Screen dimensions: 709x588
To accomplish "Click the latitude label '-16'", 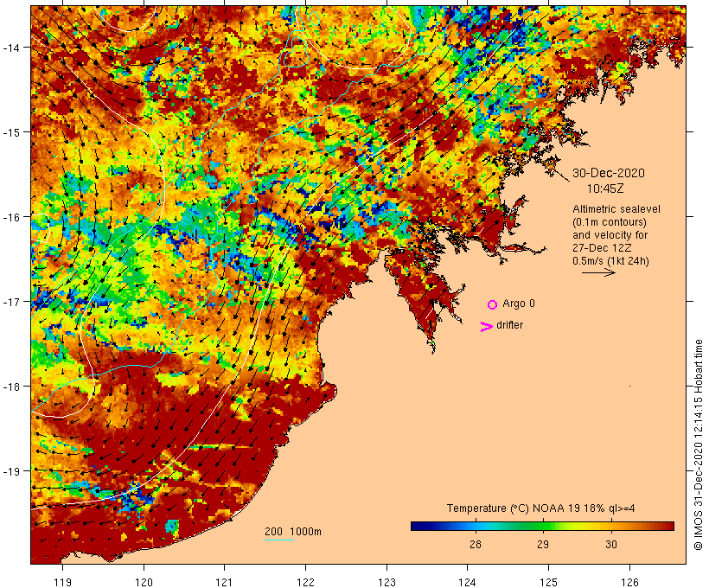I will [10, 217].
